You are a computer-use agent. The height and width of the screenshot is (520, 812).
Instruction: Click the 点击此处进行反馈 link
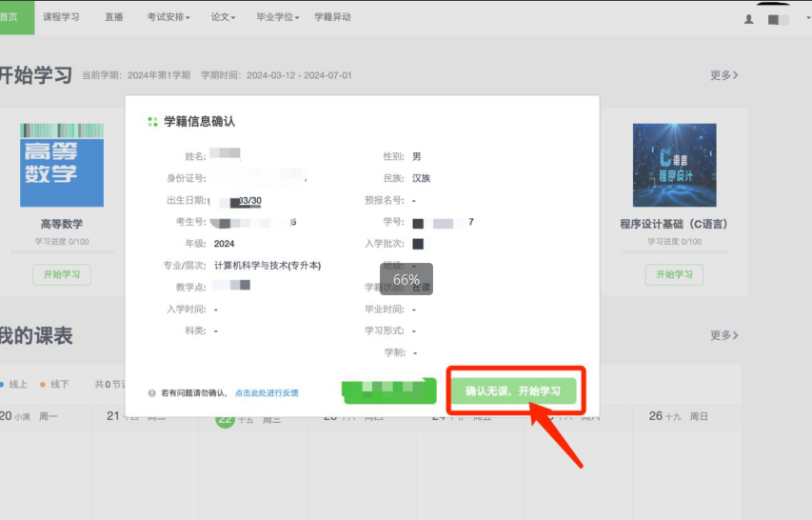[x=267, y=392]
